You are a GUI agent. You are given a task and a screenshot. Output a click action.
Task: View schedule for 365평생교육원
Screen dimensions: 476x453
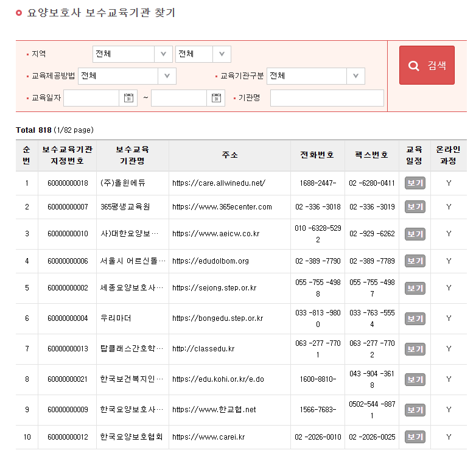(x=415, y=207)
